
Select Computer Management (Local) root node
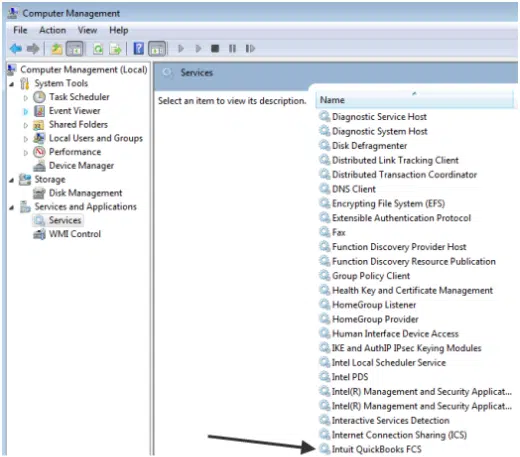pos(84,70)
